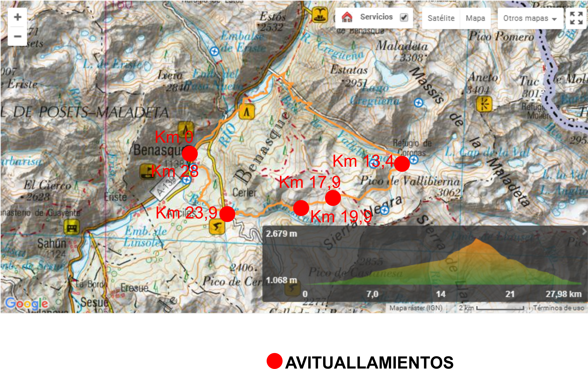
Task: Open the Términos de uso link
Action: point(559,308)
